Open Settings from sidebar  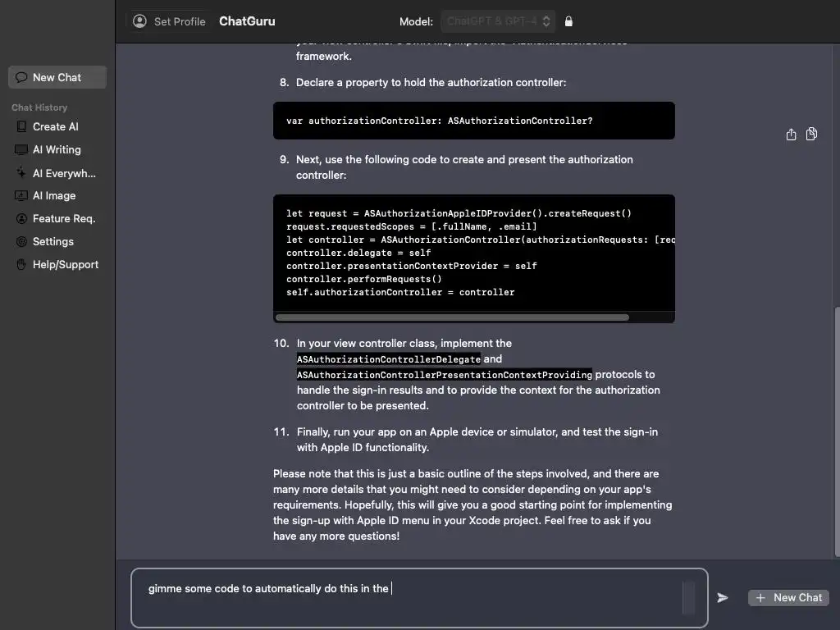[x=53, y=242]
